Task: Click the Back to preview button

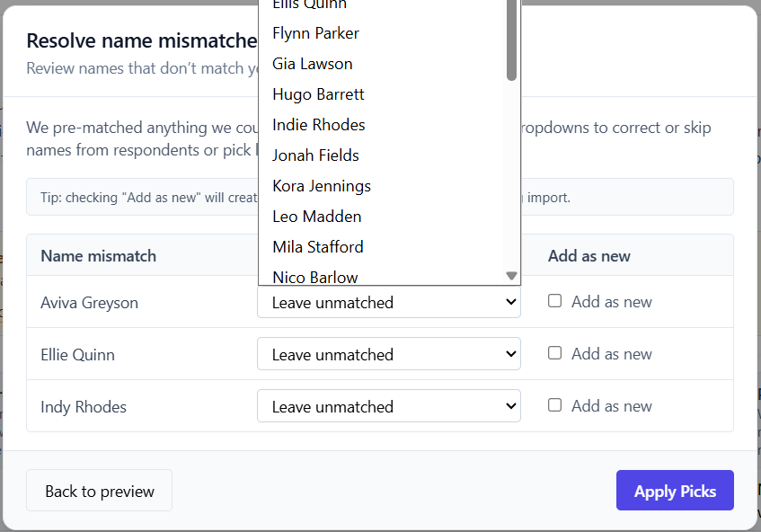Action: click(99, 491)
